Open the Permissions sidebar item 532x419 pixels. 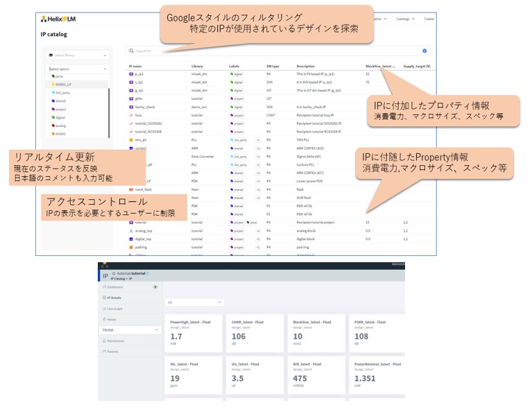130,341
